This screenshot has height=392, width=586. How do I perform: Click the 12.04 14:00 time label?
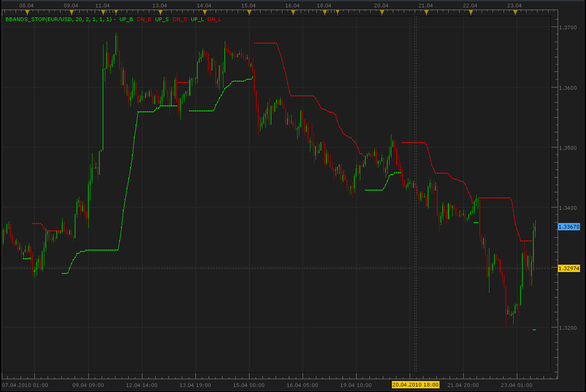click(x=141, y=385)
